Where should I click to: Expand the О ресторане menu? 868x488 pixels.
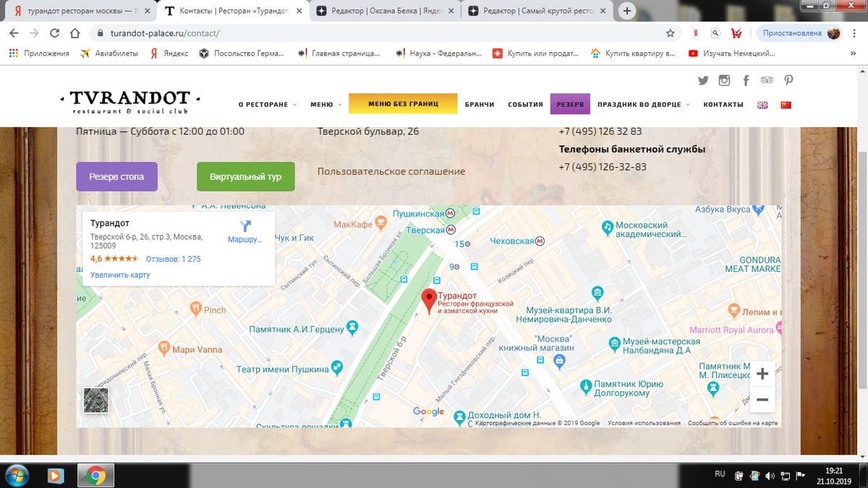(x=268, y=105)
